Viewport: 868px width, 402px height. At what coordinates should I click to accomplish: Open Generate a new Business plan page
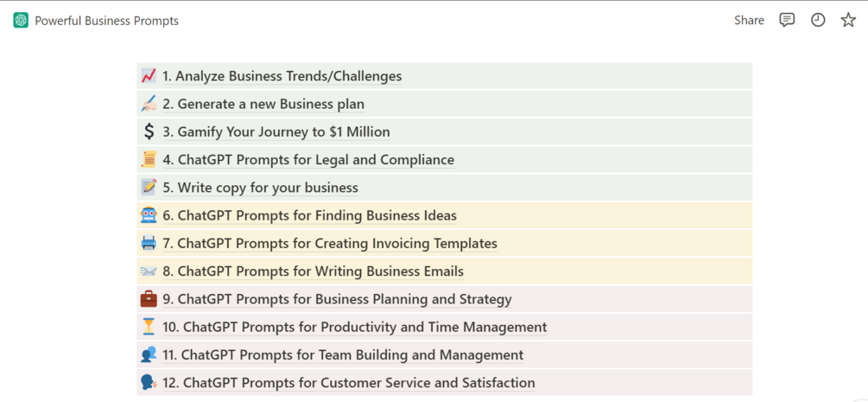[x=263, y=105]
